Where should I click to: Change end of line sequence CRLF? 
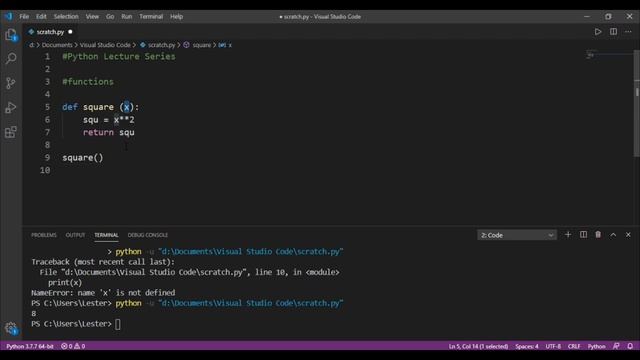coord(574,346)
